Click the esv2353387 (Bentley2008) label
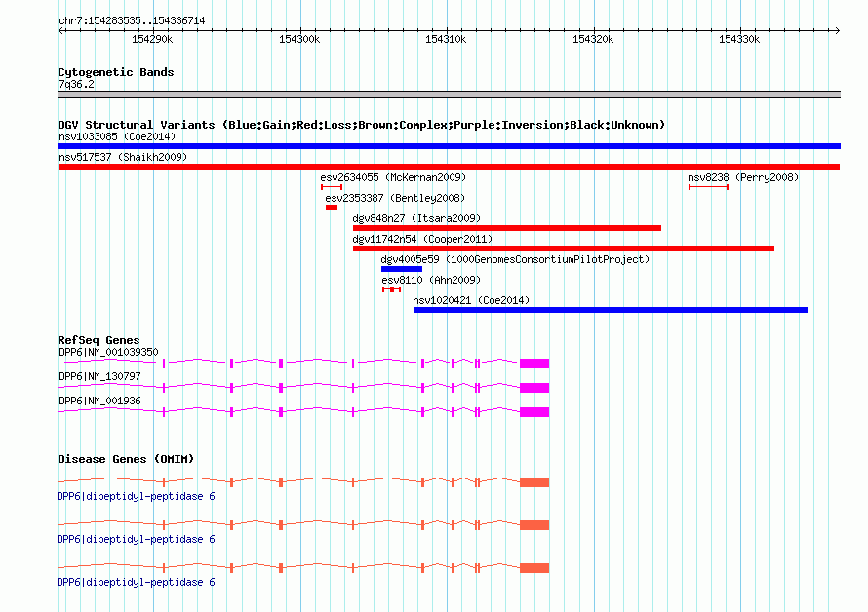 (395, 198)
